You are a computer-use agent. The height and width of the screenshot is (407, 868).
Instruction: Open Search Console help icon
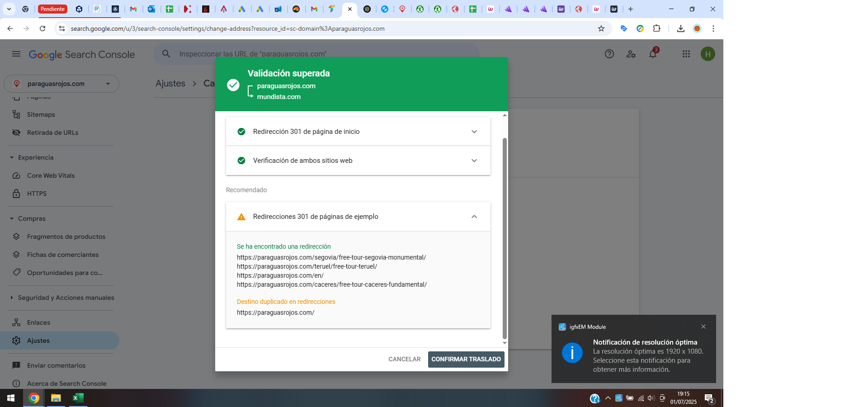point(609,54)
